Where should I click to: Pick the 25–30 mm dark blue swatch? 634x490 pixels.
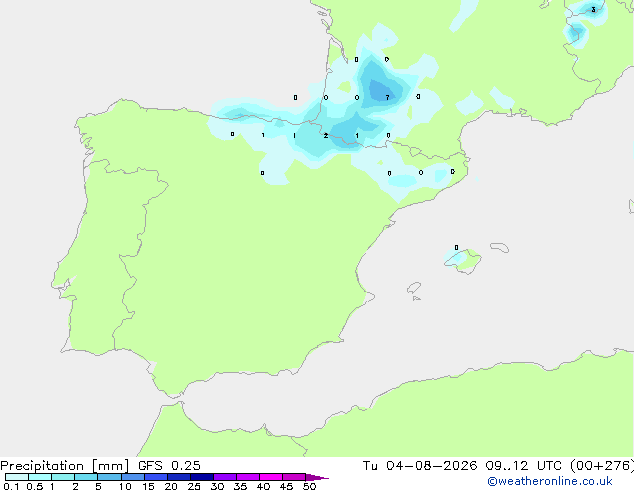(x=202, y=477)
